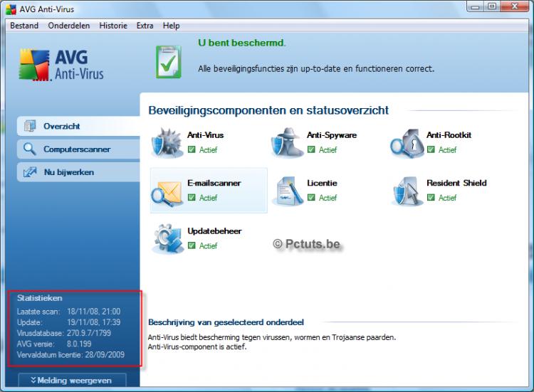The image size is (534, 392).
Task: Open the Resident Shield icon
Action: tap(407, 191)
